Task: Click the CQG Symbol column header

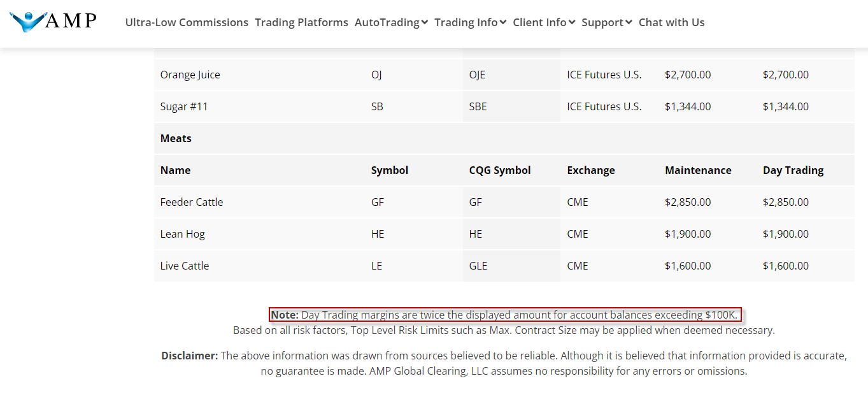Action: pos(500,170)
